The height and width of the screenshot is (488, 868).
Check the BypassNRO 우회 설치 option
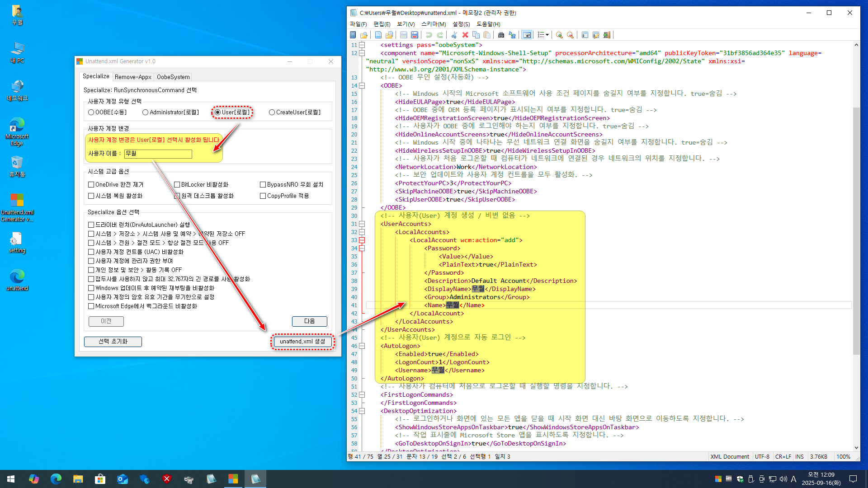coord(263,185)
